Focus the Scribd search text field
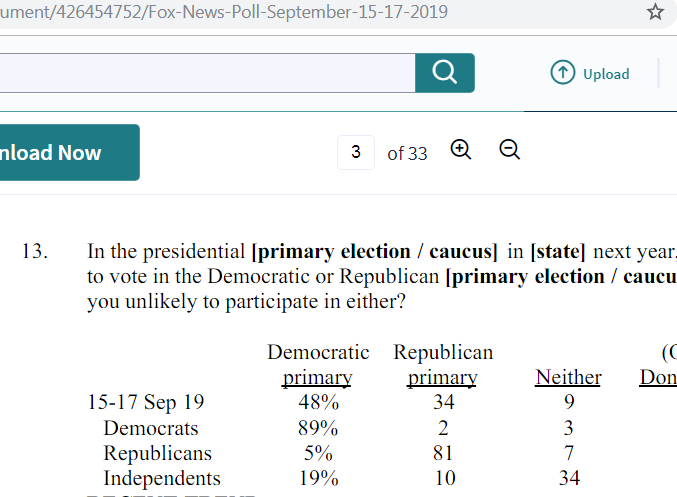 (x=207, y=73)
